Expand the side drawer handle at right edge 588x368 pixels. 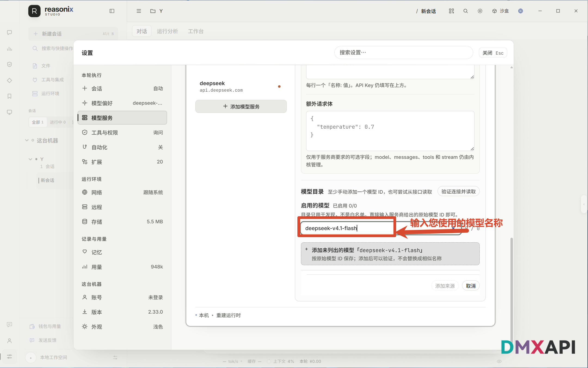pos(584,204)
